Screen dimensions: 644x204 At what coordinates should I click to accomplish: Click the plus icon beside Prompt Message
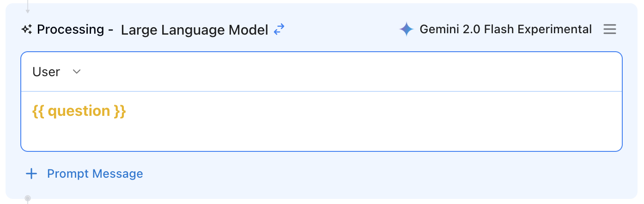point(31,174)
